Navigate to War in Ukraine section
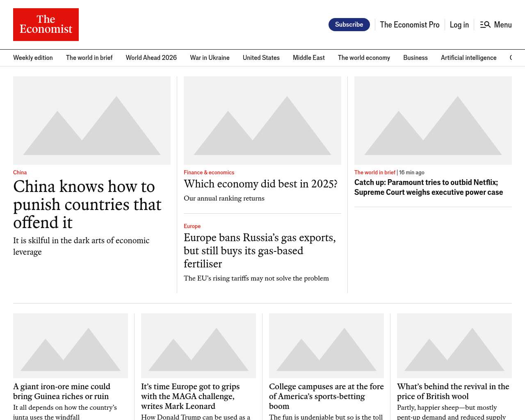The width and height of the screenshot is (525, 420). click(210, 58)
